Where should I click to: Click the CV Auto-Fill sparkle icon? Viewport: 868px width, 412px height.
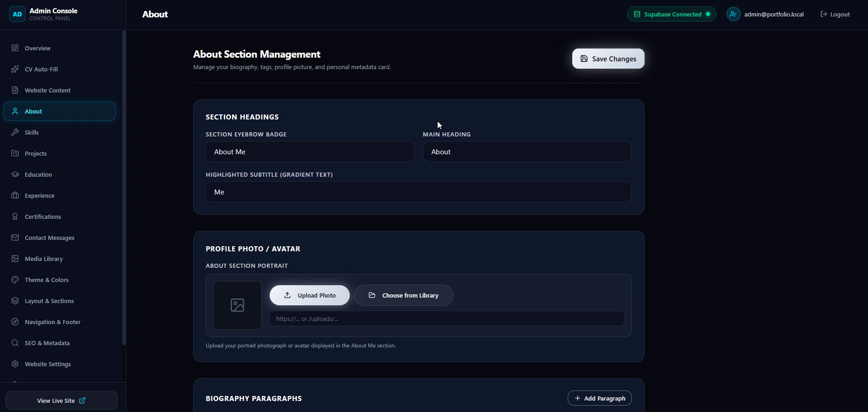pos(15,69)
